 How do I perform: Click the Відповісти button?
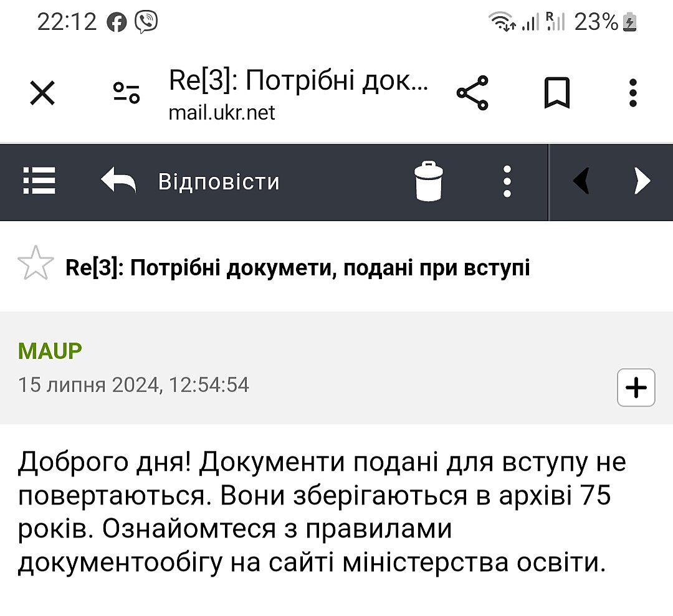pos(219,182)
